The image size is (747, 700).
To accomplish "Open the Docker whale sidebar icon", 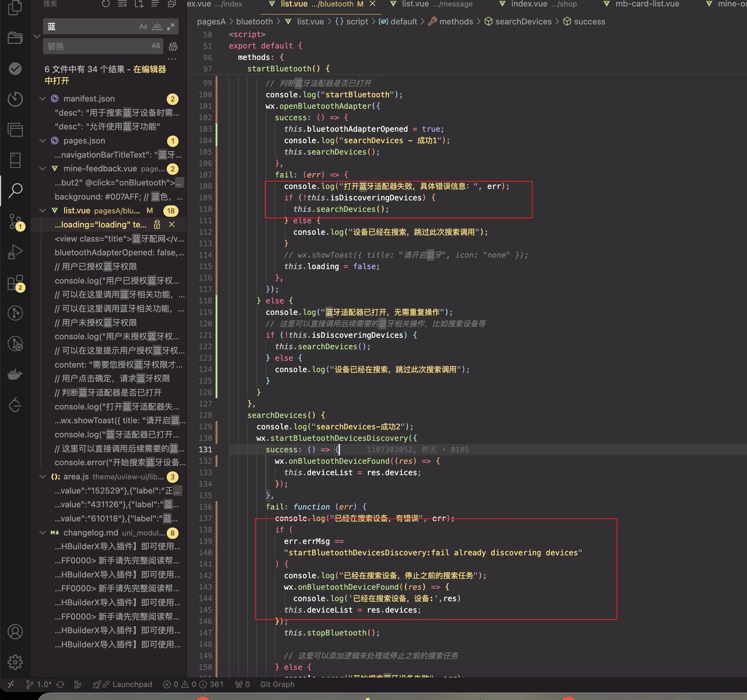I will click(15, 374).
